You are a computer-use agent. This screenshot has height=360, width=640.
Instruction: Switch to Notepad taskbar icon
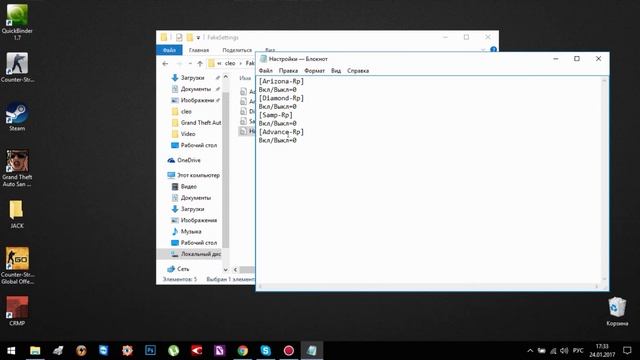[312, 350]
